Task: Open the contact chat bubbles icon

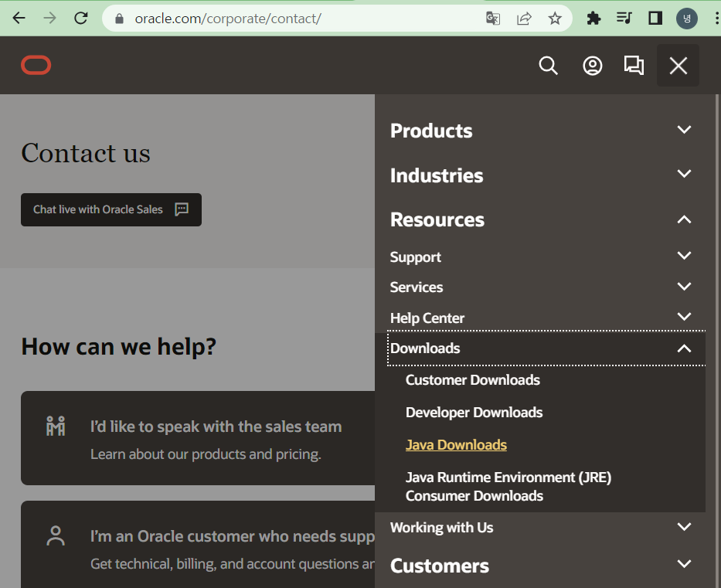Action: pyautogui.click(x=634, y=65)
